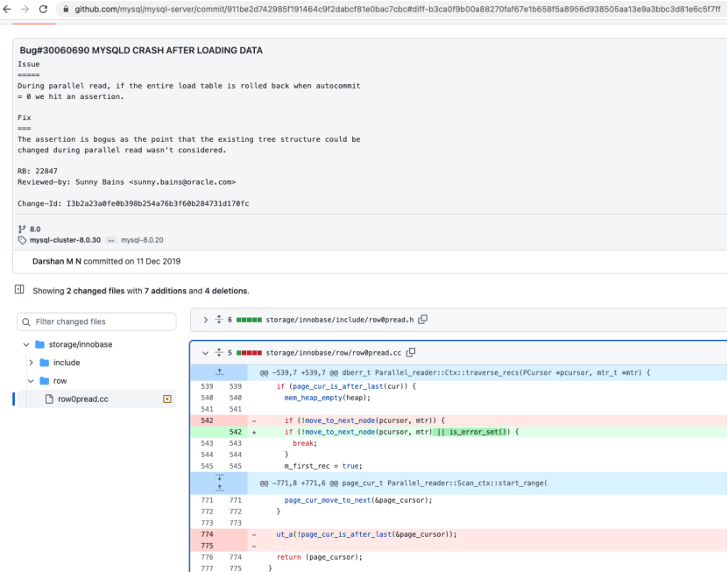728x572 pixels.
Task: Expand all lines in row0pread.h diff
Action: (x=218, y=320)
